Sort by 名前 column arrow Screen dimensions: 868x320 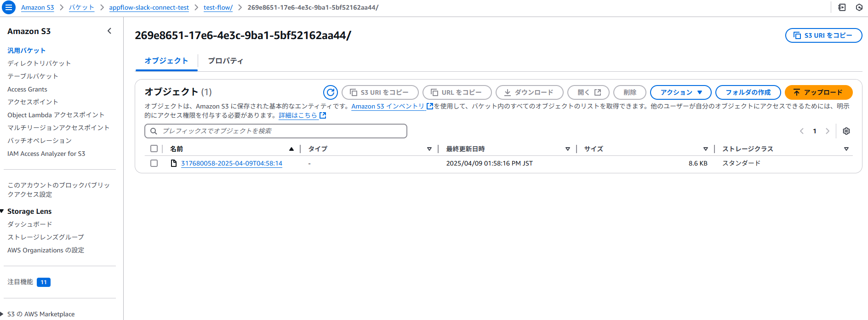291,149
